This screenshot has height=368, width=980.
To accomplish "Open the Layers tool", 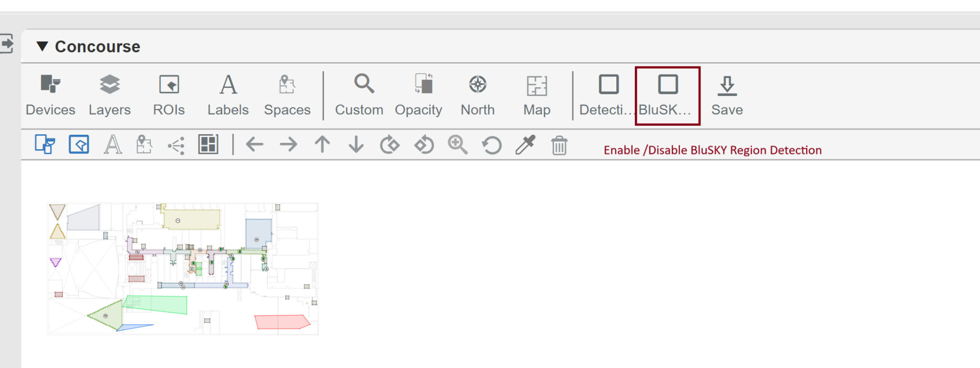I will pos(110,96).
